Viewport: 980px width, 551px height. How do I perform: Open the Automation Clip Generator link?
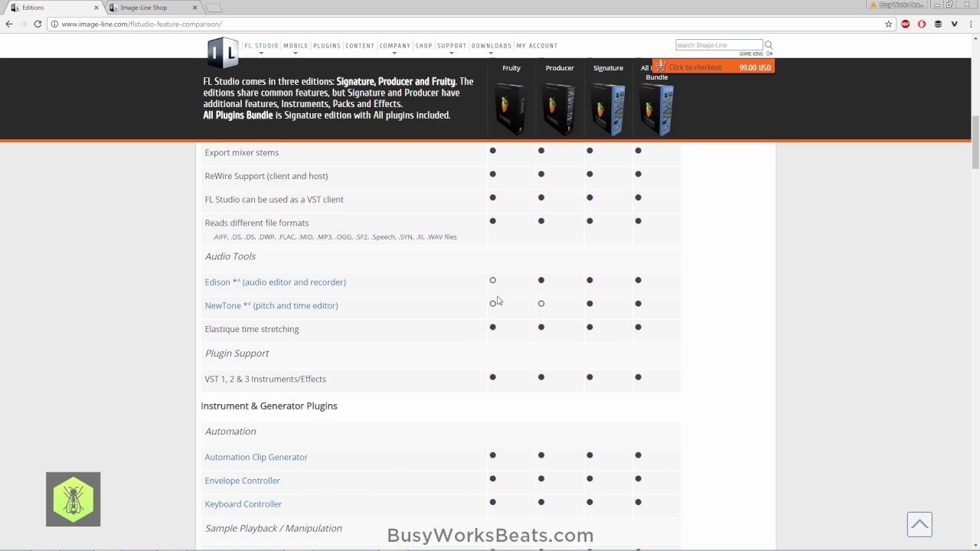pyautogui.click(x=256, y=457)
